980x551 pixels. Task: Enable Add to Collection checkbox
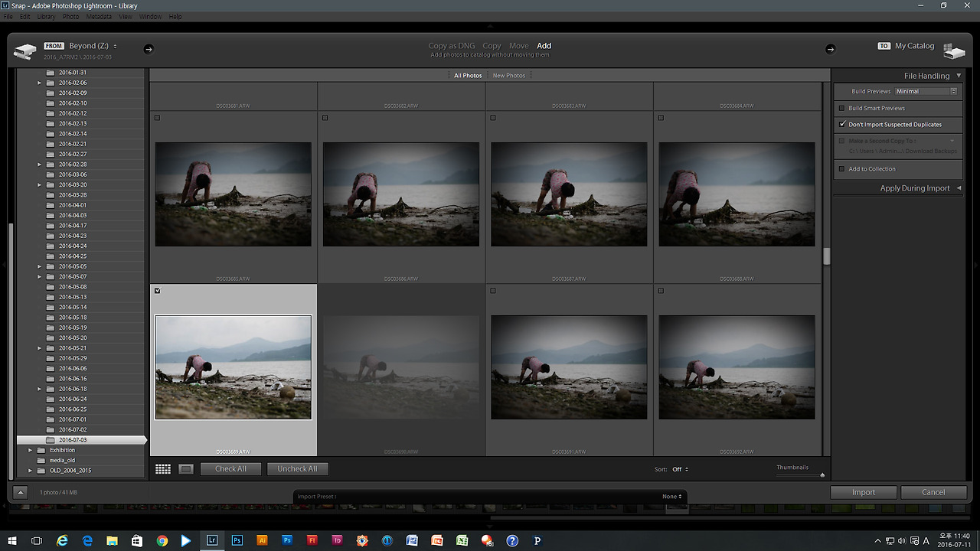[842, 169]
